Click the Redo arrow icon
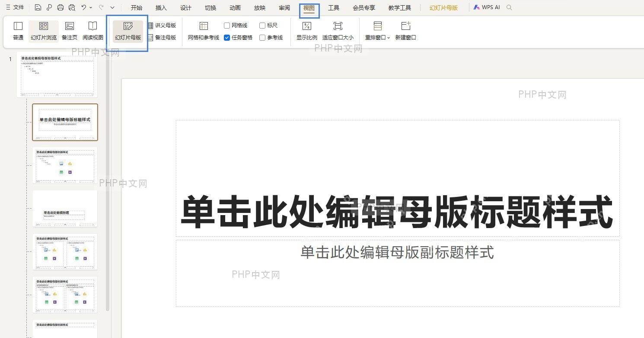Viewport: 644px width, 338px height. [x=101, y=7]
